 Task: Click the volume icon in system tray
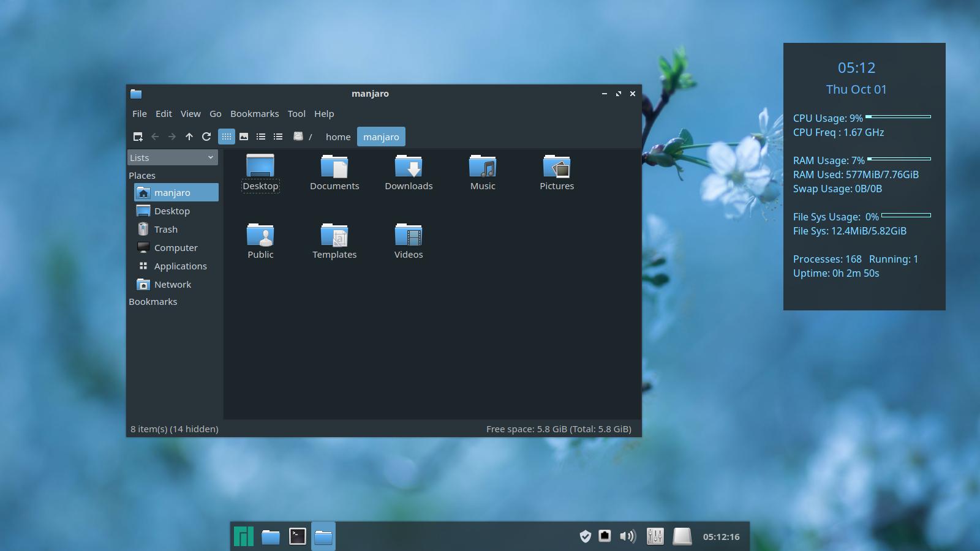click(627, 536)
